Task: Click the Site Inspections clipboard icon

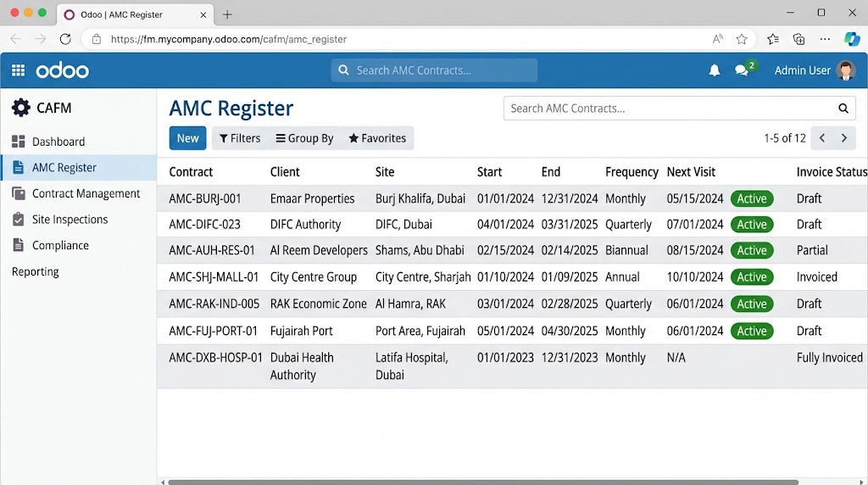Action: [19, 220]
